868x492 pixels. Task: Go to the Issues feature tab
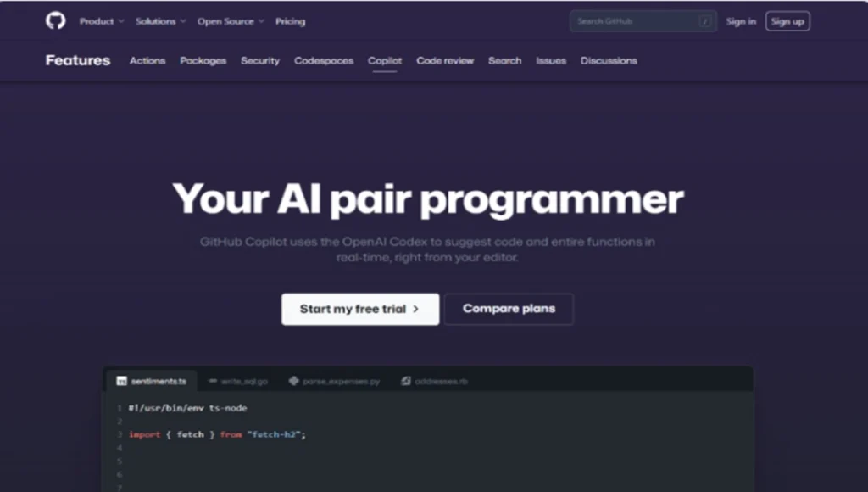tap(551, 60)
